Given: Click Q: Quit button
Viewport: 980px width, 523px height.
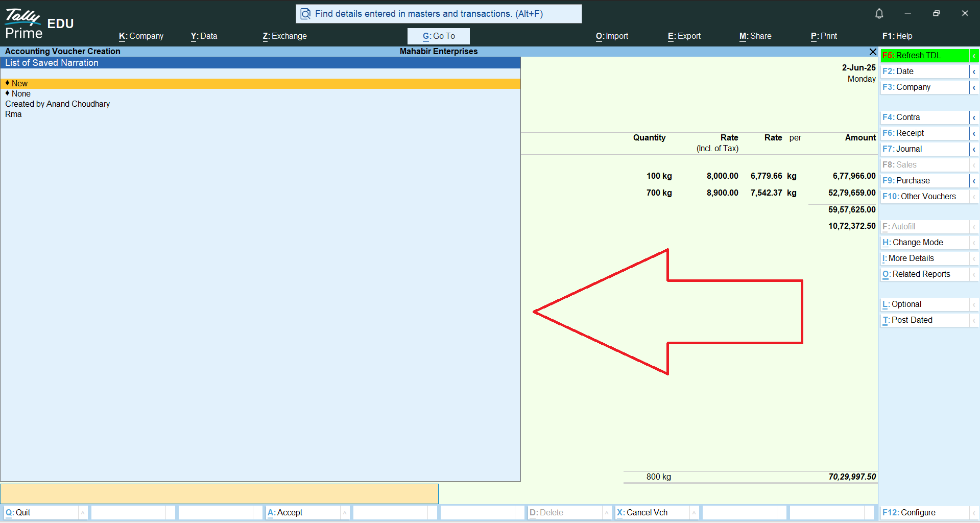Looking at the screenshot, I should pyautogui.click(x=41, y=512).
